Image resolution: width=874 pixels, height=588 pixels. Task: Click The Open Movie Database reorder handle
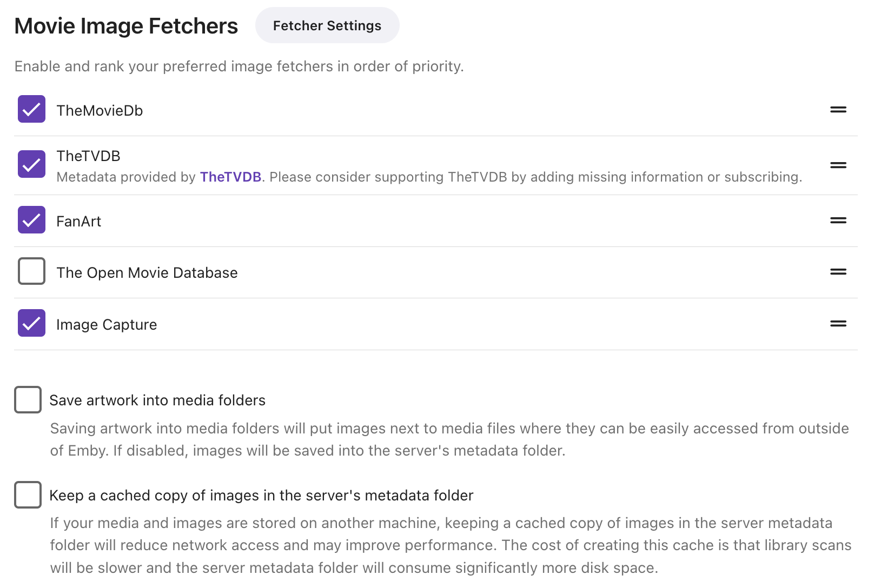838,272
